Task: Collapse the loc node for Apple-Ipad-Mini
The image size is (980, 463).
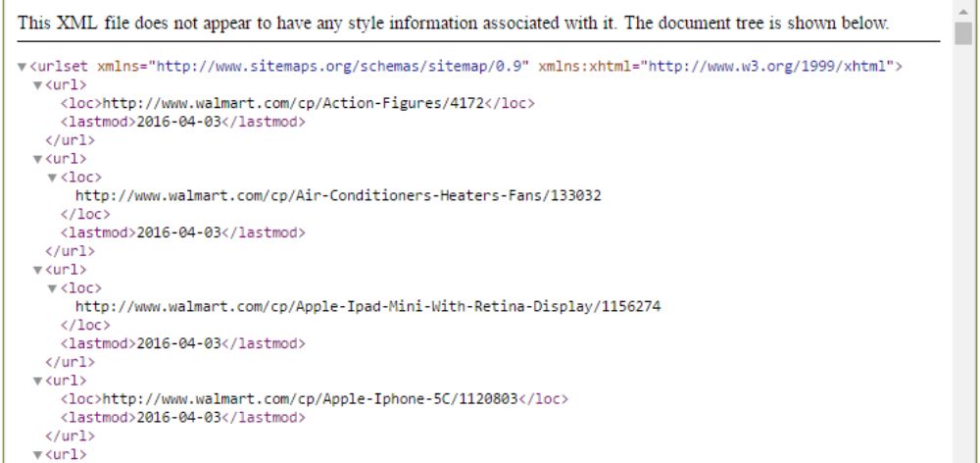Action: [53, 289]
